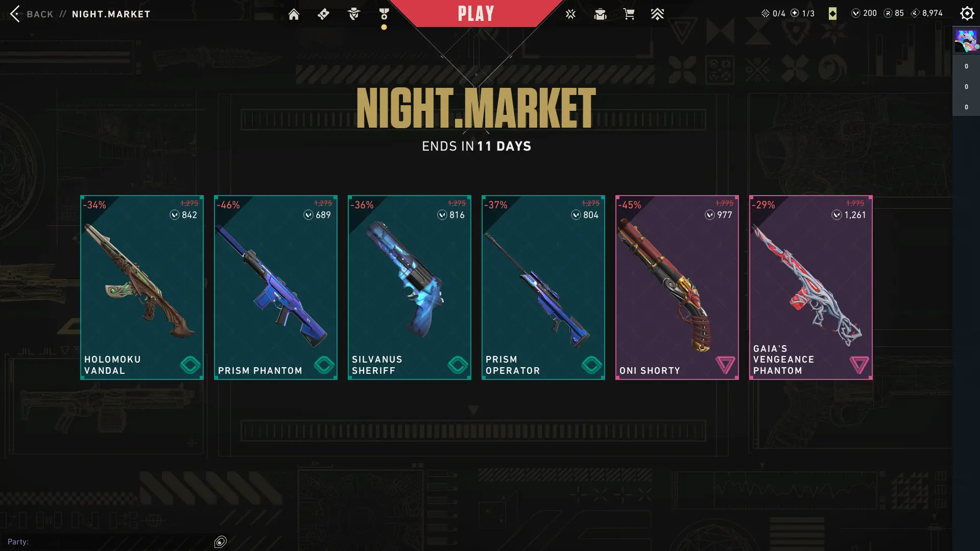
Task: Select the Prism Phantom offer
Action: [x=276, y=288]
